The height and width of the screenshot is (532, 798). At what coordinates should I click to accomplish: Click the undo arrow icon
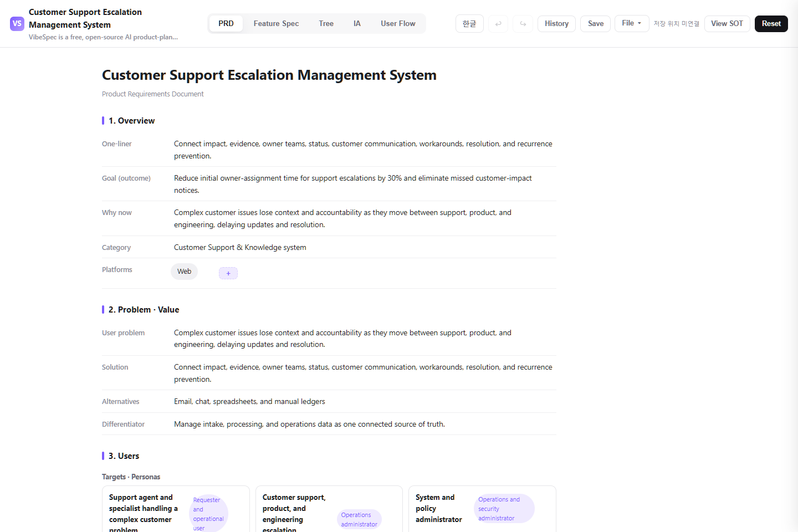pyautogui.click(x=498, y=24)
